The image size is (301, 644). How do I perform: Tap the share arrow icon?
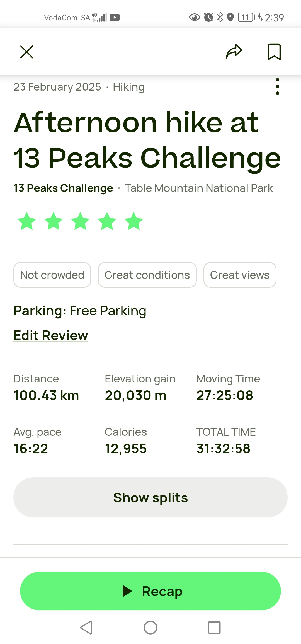click(x=234, y=52)
